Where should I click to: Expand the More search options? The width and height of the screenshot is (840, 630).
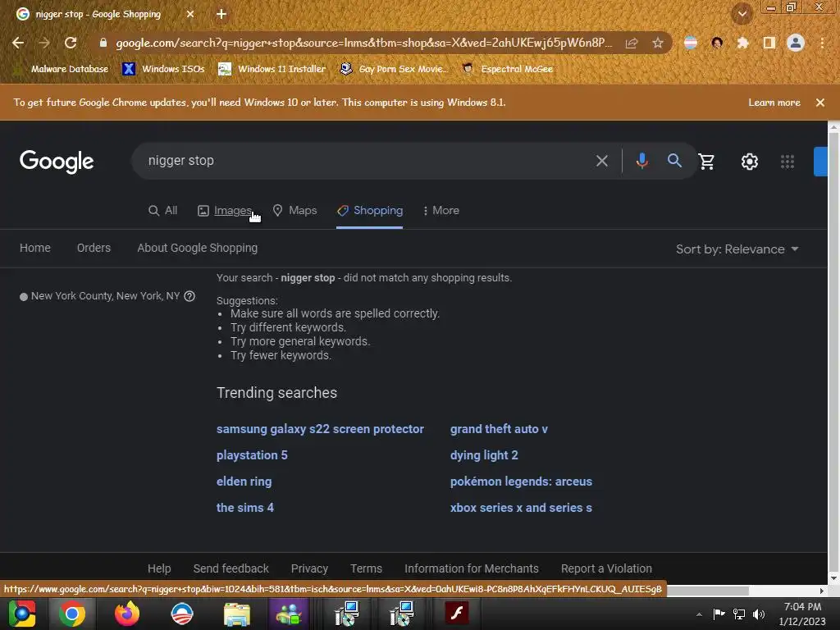point(441,211)
